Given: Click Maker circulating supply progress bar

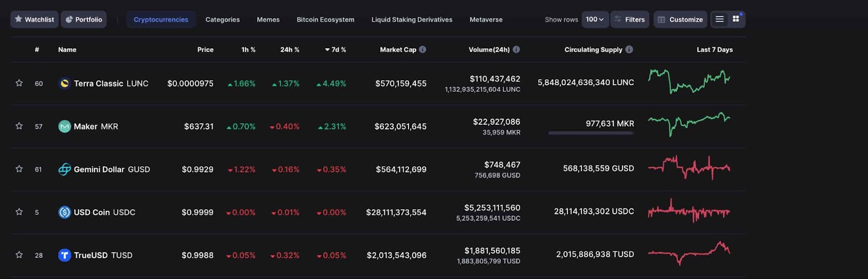Looking at the screenshot, I should pos(591,133).
